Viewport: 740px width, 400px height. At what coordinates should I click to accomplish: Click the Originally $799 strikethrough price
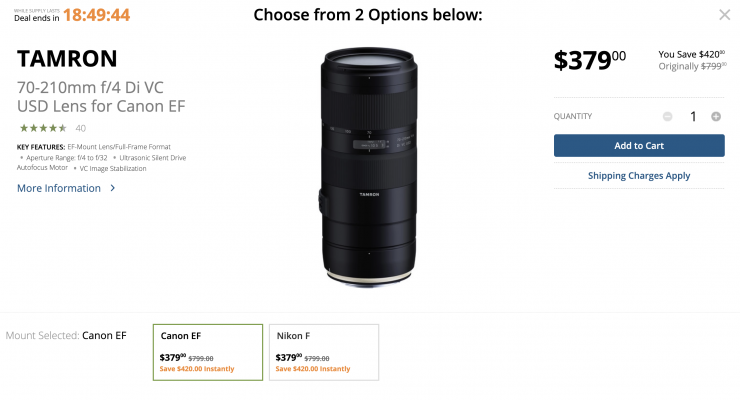(691, 66)
